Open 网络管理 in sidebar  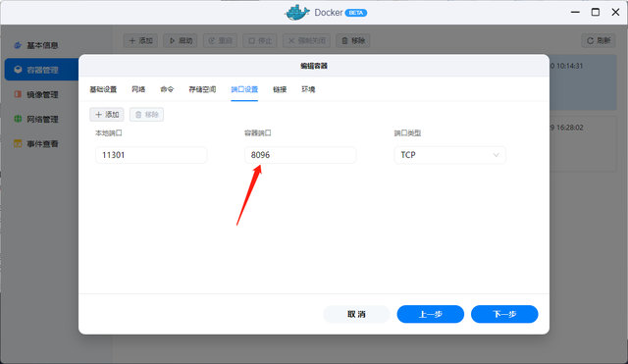point(42,119)
